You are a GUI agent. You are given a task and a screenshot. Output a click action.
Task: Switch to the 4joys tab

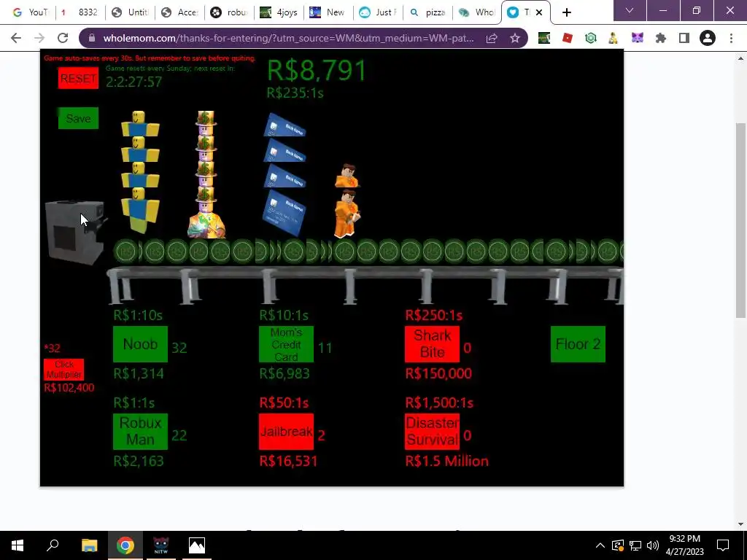pyautogui.click(x=279, y=12)
